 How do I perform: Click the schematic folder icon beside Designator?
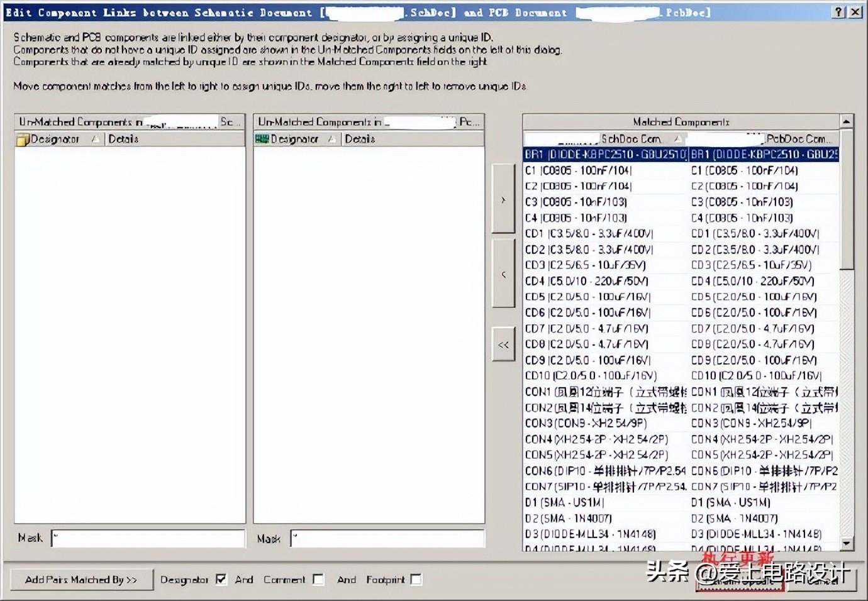(23, 139)
